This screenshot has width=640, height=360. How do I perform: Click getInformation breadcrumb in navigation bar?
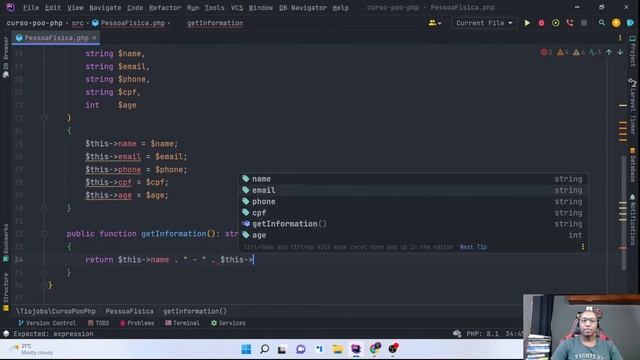coord(215,23)
